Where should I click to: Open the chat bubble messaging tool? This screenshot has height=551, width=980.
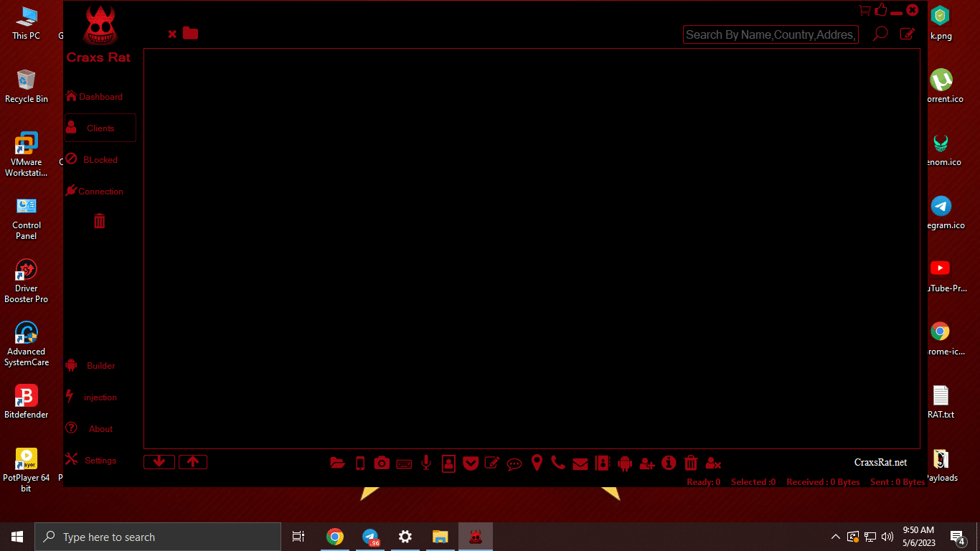514,463
